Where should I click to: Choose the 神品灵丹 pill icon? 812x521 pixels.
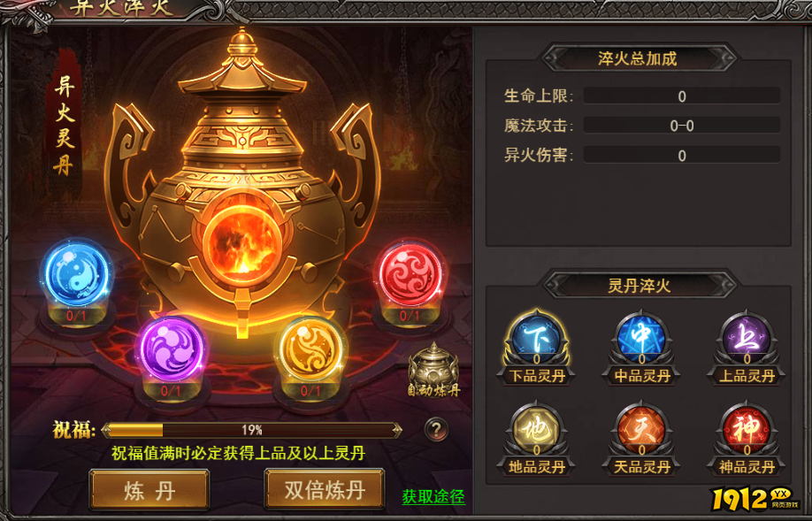coord(747,430)
